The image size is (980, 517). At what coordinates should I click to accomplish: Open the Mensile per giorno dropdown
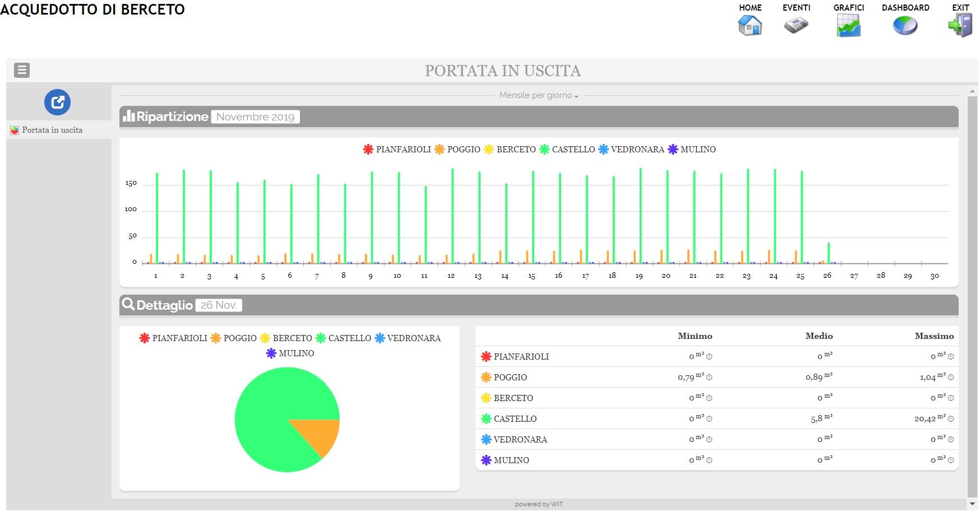click(x=539, y=95)
